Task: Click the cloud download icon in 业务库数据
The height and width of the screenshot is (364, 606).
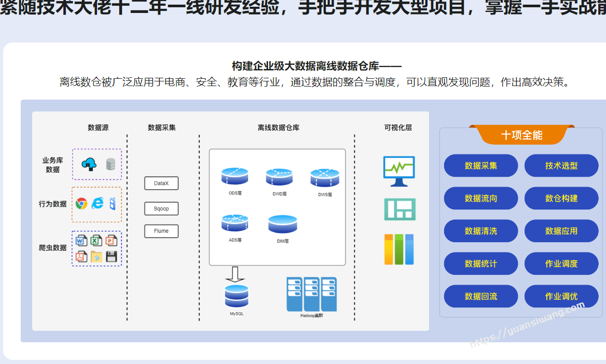Action: pos(89,164)
